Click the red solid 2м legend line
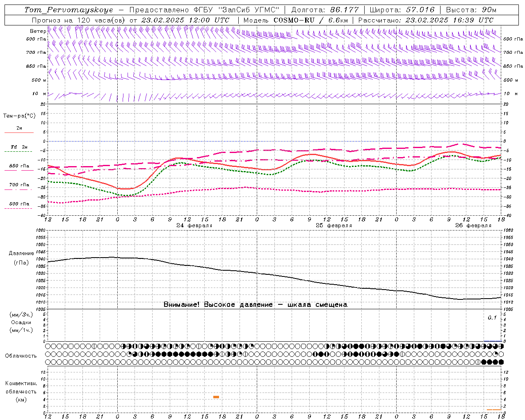This screenshot has height=420, width=525. click(19, 132)
